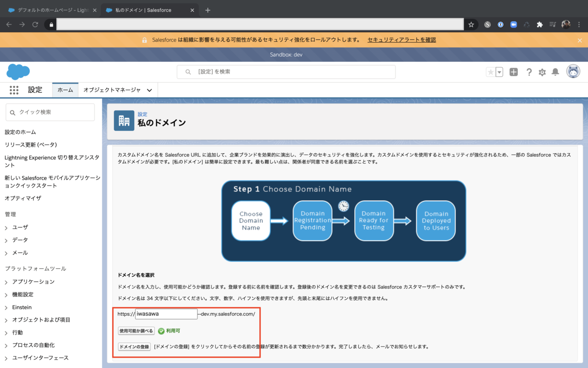Open the favorites list dropdown arrow

pos(499,72)
